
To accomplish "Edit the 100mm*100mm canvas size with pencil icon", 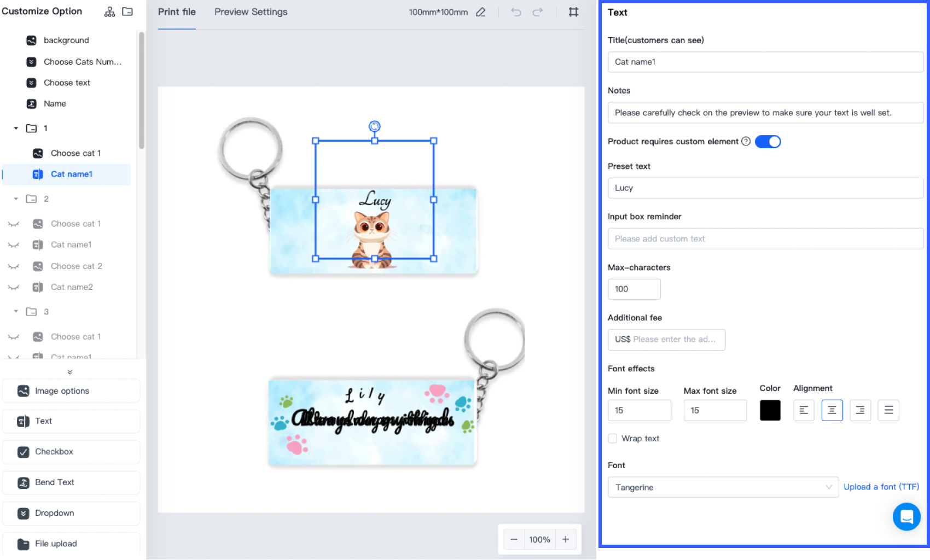I will click(481, 12).
